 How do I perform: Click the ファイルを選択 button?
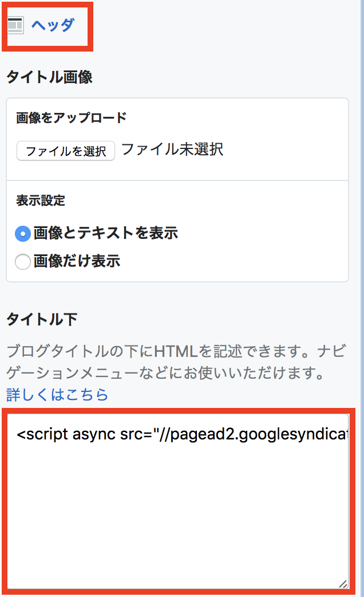pos(66,151)
